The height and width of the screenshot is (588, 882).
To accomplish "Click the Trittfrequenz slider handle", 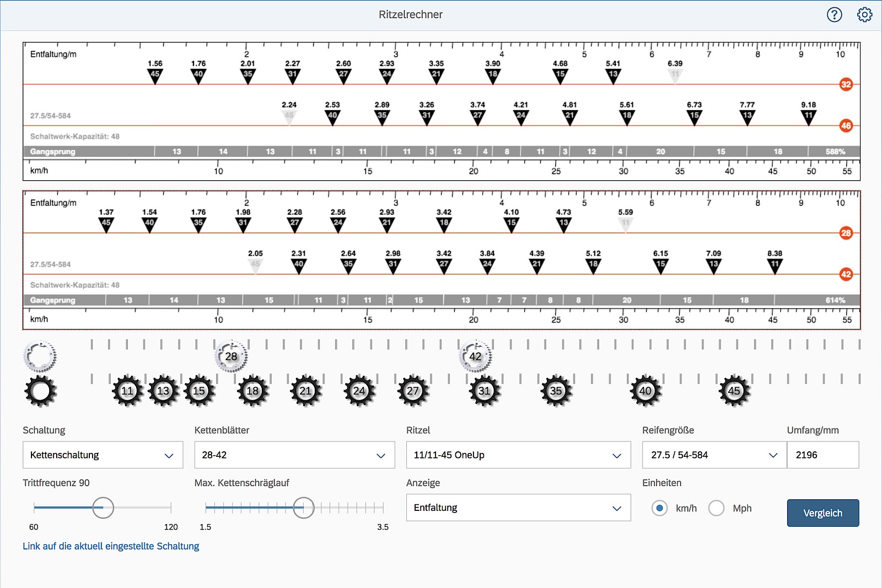I will (103, 508).
